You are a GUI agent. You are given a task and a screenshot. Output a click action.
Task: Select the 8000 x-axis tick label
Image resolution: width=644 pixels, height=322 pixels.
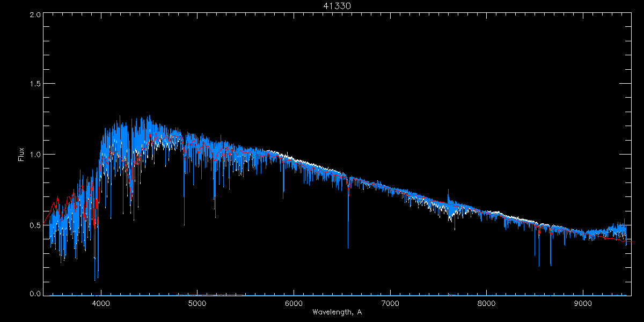[487, 303]
